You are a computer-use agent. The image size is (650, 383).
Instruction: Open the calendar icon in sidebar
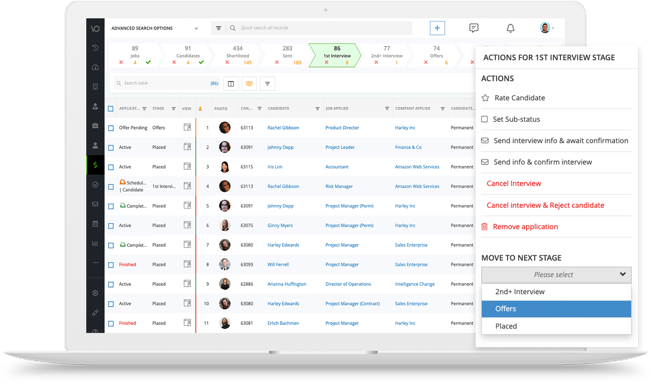click(95, 224)
